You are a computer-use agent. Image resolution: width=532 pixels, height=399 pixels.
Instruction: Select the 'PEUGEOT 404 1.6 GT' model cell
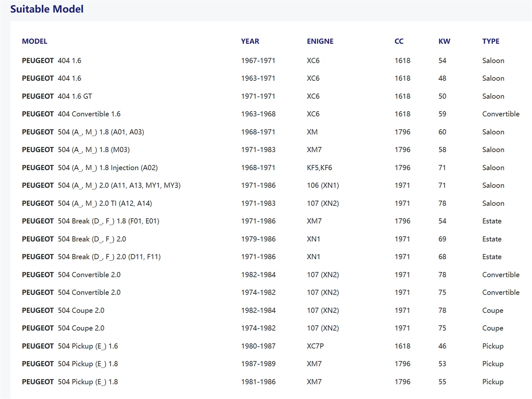pos(57,96)
